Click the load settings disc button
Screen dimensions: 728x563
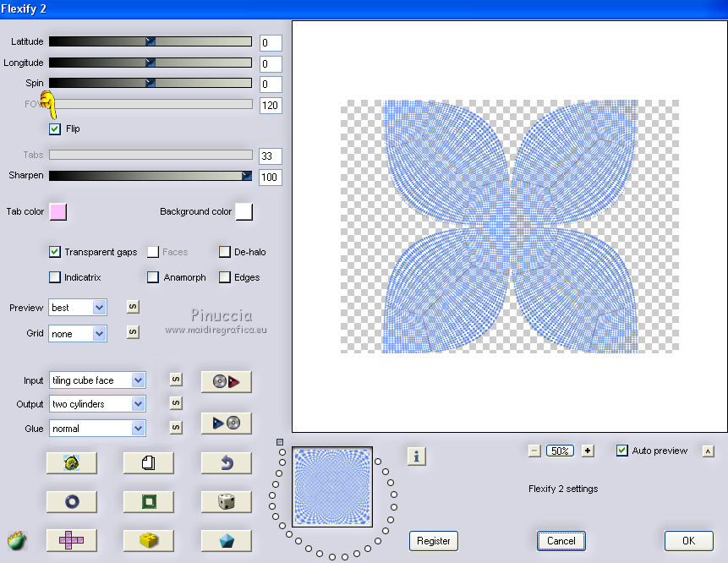226,381
